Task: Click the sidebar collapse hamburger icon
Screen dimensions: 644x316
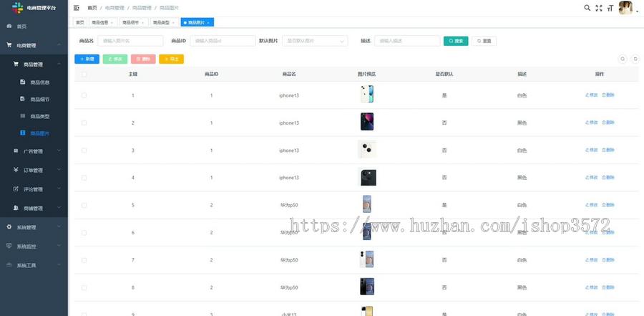Action: (77, 8)
